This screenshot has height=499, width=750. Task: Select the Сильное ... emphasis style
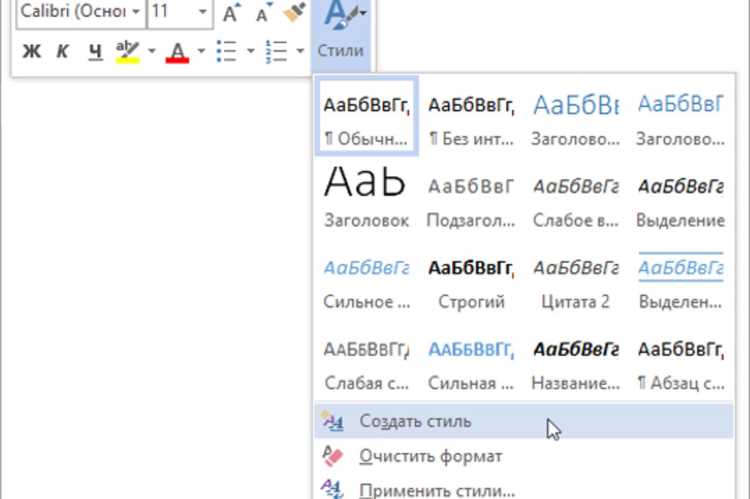pos(366,280)
